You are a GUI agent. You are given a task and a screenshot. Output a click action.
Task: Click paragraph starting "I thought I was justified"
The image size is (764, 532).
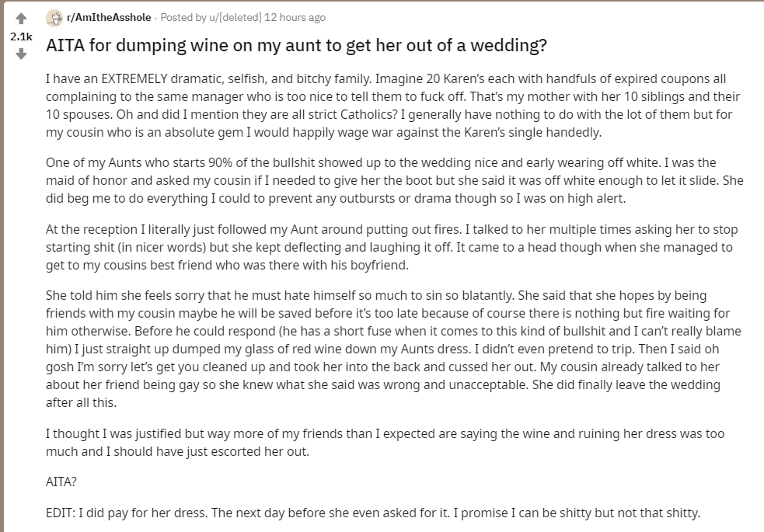click(385, 443)
